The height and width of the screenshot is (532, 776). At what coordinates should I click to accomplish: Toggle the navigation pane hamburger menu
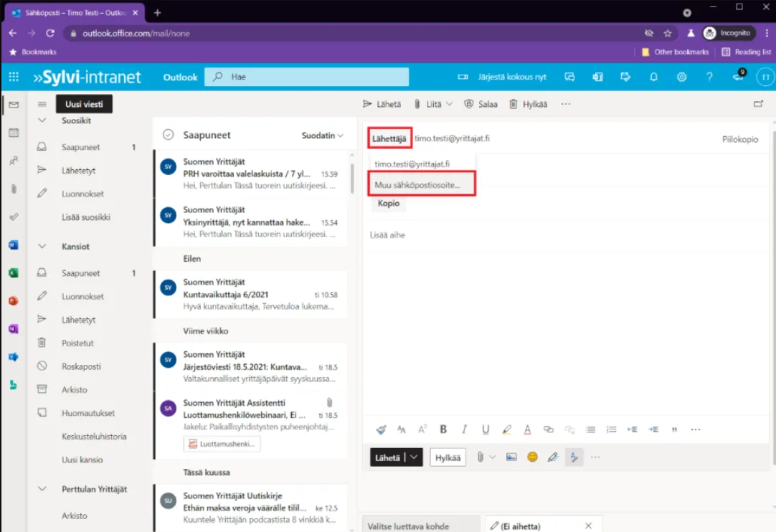pyautogui.click(x=42, y=104)
